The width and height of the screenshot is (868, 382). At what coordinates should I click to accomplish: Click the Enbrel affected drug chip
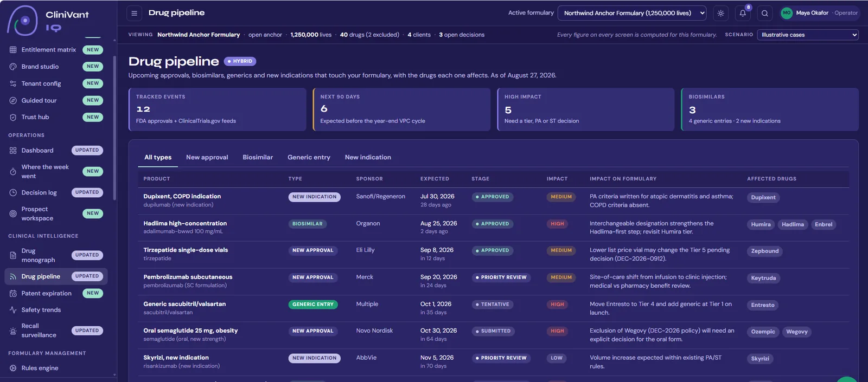click(x=824, y=224)
